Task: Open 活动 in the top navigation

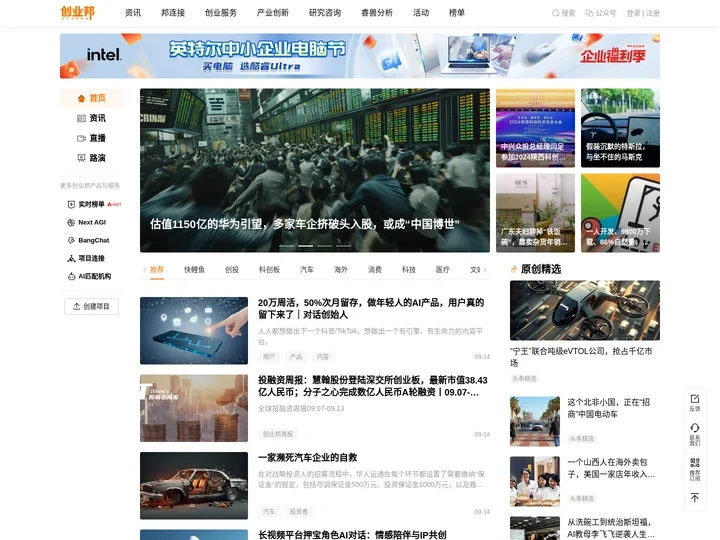Action: pos(421,13)
